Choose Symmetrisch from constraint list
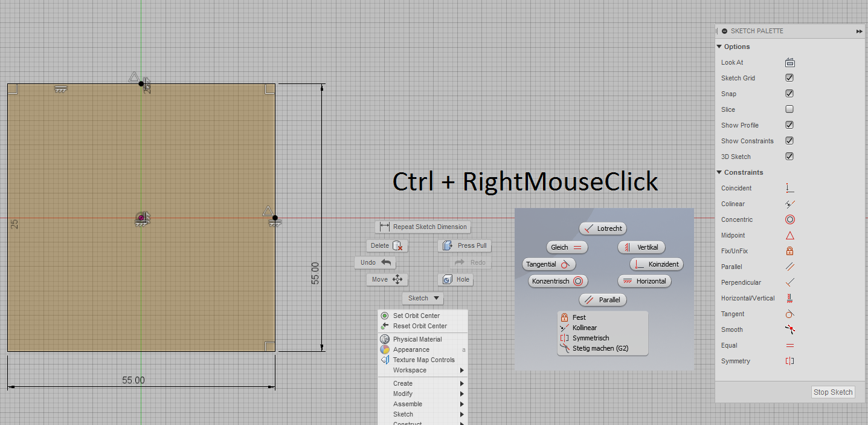The image size is (868, 425). click(x=602, y=338)
